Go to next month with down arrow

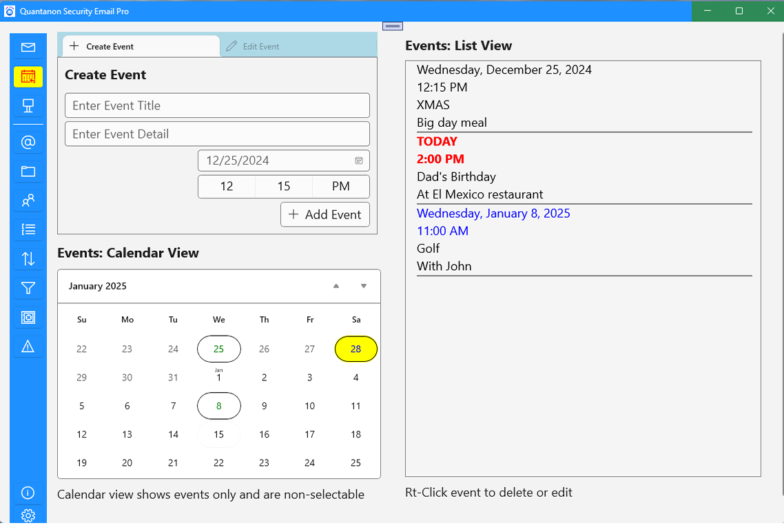click(364, 286)
